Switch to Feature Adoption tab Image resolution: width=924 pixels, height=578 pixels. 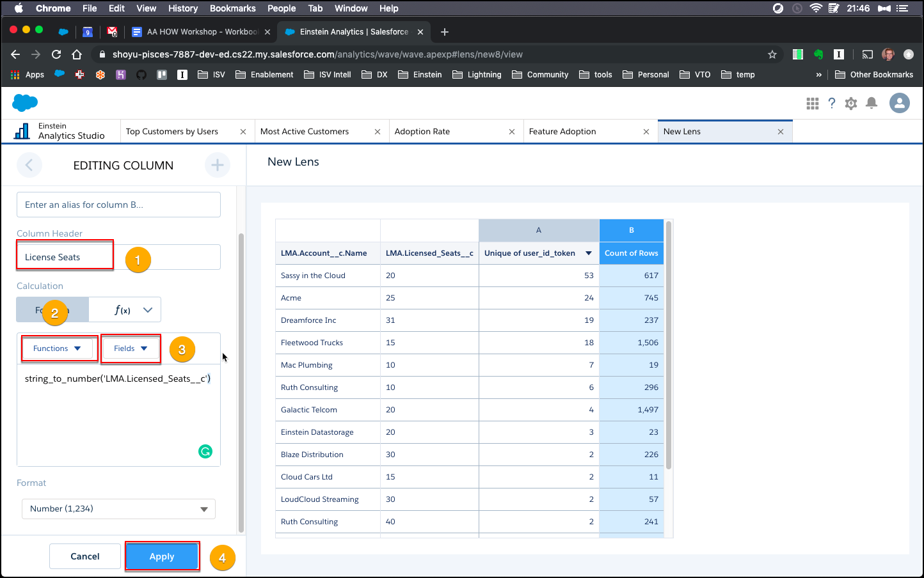(562, 132)
